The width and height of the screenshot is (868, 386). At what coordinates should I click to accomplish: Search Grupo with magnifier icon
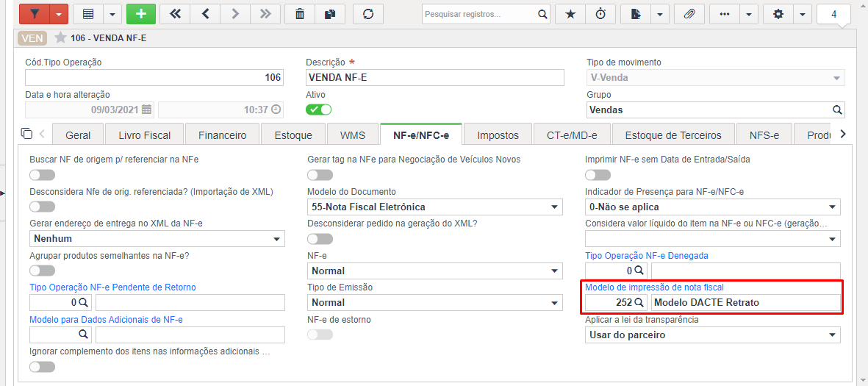click(x=837, y=110)
